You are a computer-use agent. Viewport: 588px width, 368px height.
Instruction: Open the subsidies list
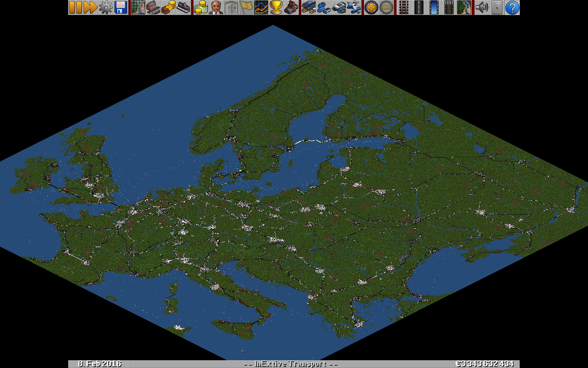click(x=168, y=7)
